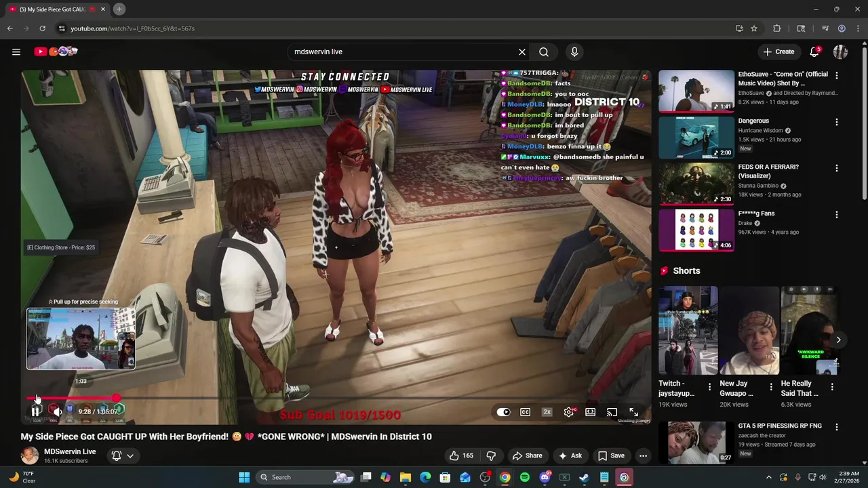The width and height of the screenshot is (868, 488).
Task: Turn on closed captions (CC)
Action: (x=525, y=412)
